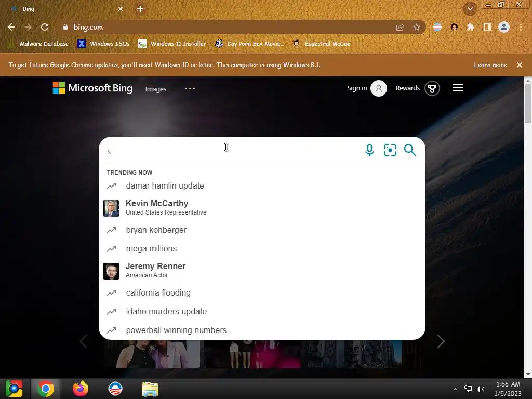Screen dimensions: 532x399
Task: Click the face avatar extension icon
Action: pos(454,27)
